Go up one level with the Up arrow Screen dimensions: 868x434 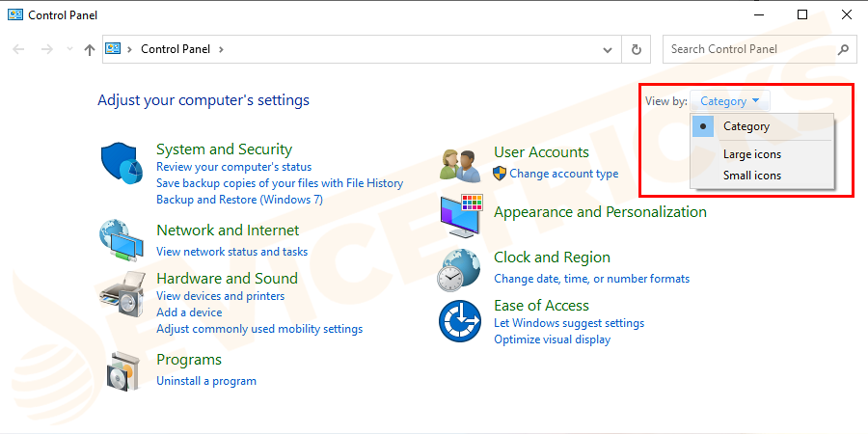[89, 49]
